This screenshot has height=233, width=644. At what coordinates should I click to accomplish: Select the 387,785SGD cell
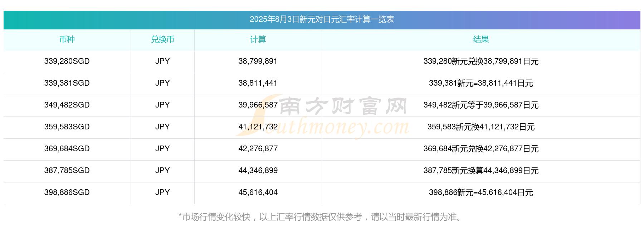click(67, 171)
